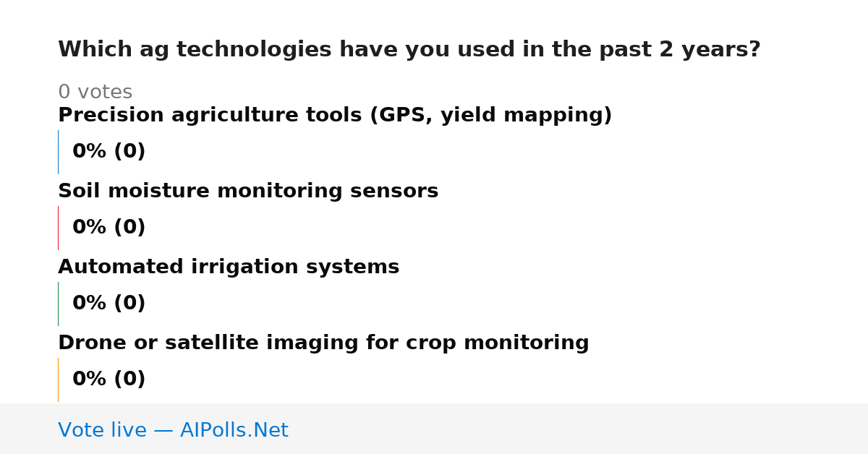The image size is (868, 454).
Task: Select Automated irrigation systems option
Action: 229,267
